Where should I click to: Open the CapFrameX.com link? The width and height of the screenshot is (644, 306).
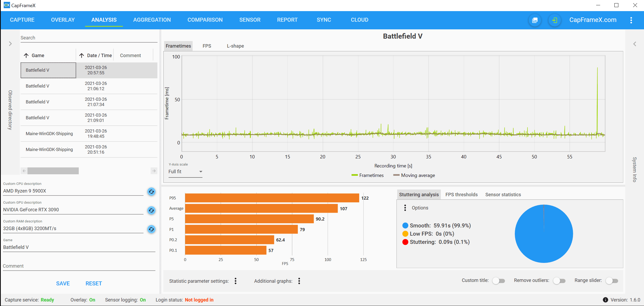click(593, 20)
